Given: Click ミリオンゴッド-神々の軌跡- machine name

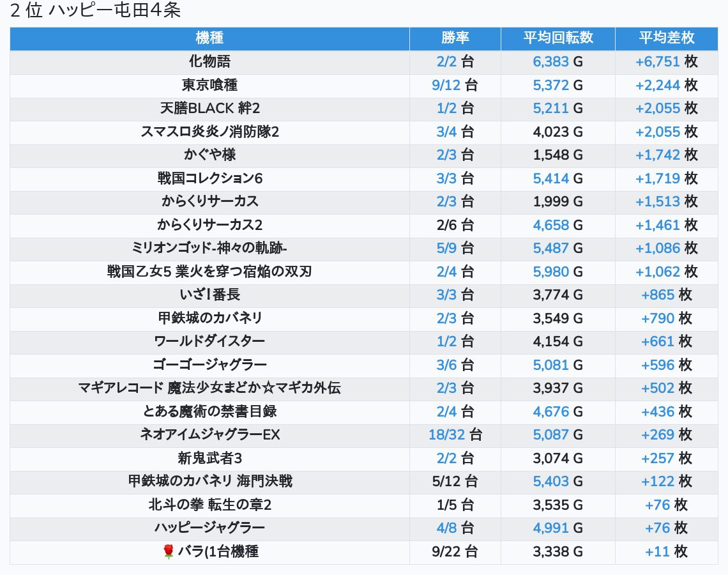Looking at the screenshot, I should (209, 249).
